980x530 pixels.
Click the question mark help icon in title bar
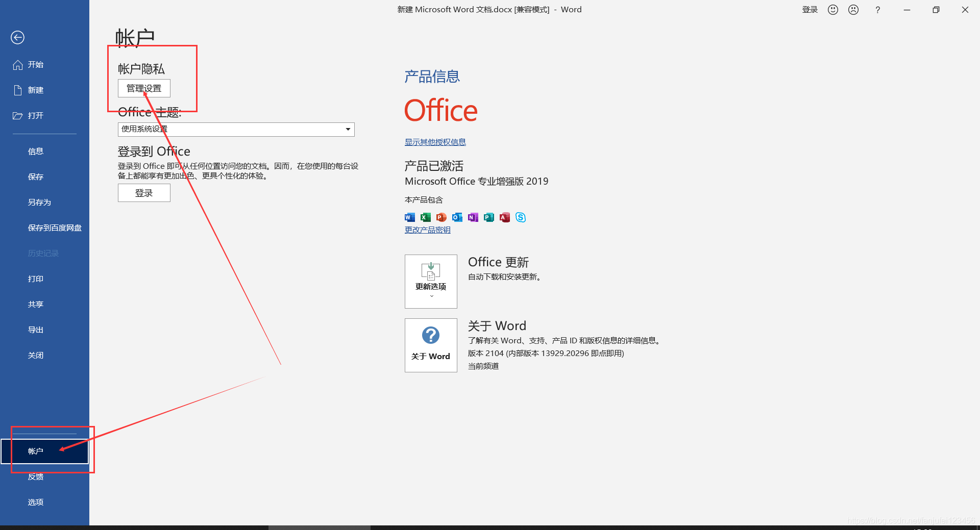coord(877,10)
